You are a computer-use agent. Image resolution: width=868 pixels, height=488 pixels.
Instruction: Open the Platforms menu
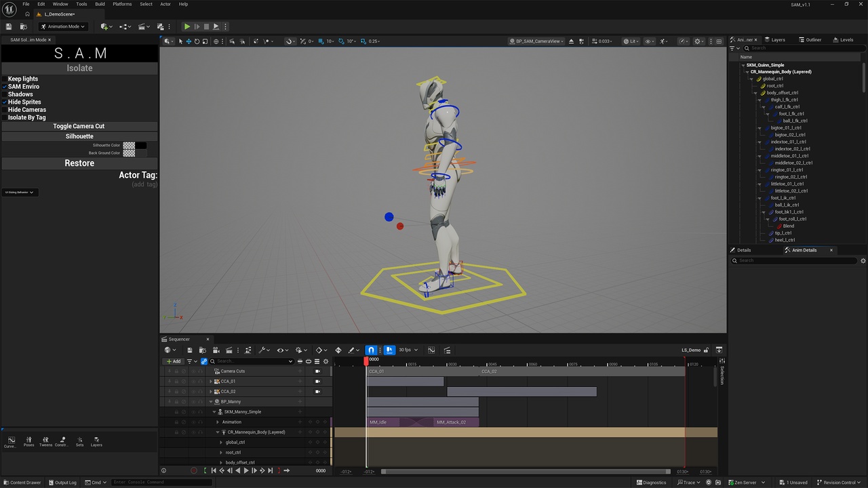coord(122,4)
